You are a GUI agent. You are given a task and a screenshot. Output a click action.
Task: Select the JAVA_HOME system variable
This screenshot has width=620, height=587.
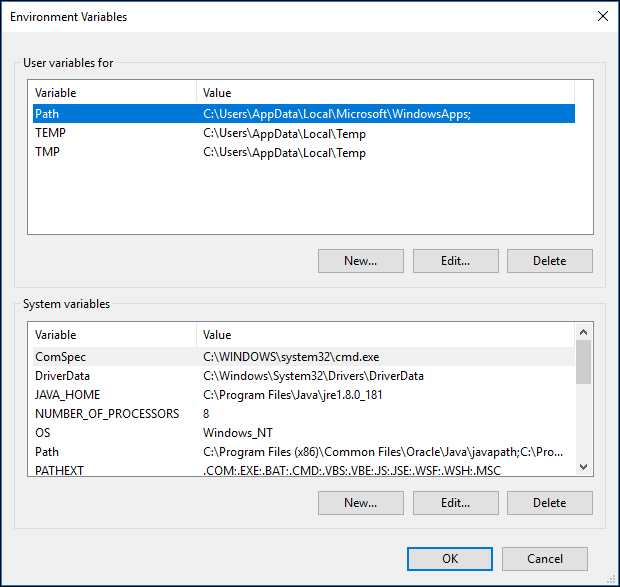(x=304, y=394)
